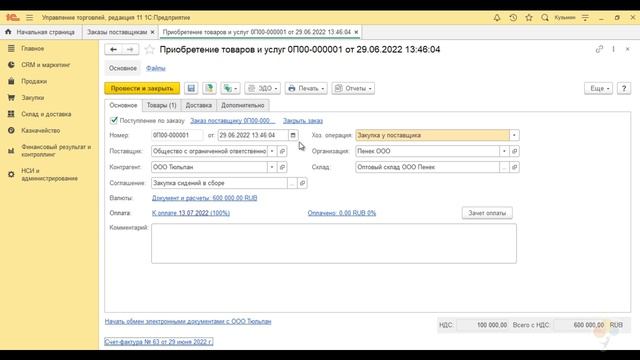Open create-based-on icon dropdown
The width and height of the screenshot is (640, 360).
[x=230, y=89]
